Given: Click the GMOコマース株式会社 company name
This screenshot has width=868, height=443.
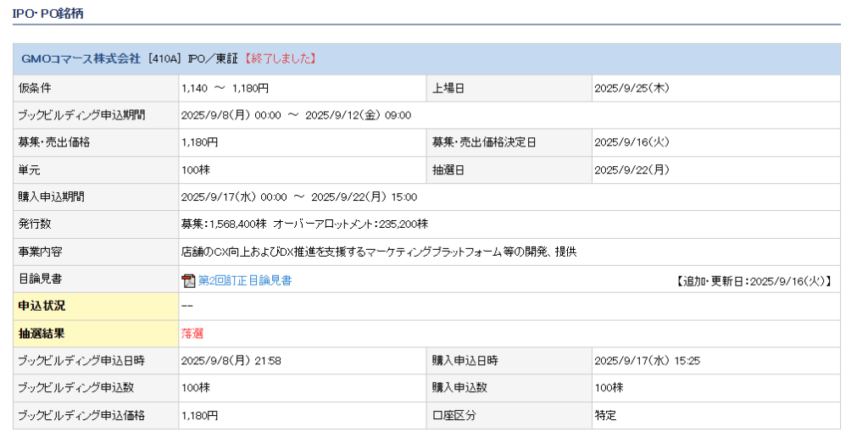Looking at the screenshot, I should tap(81, 58).
